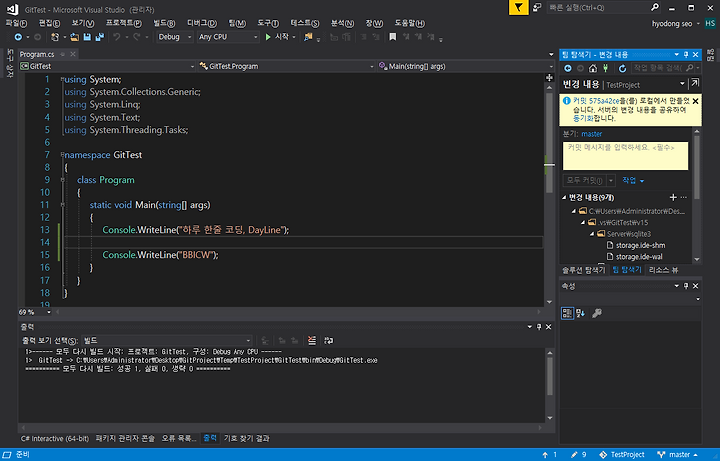This screenshot has width=720, height=461.
Task: Collapse the changes list group
Action: point(564,197)
